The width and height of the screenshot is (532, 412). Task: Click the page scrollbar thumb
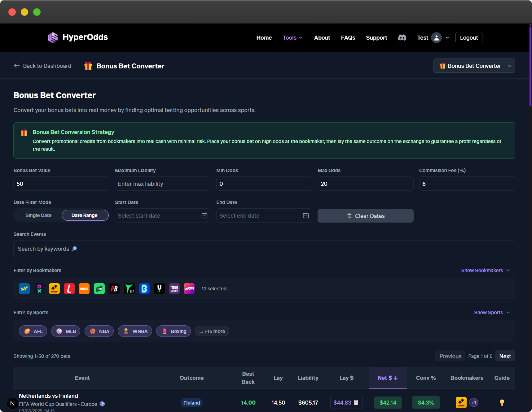[x=530, y=67]
